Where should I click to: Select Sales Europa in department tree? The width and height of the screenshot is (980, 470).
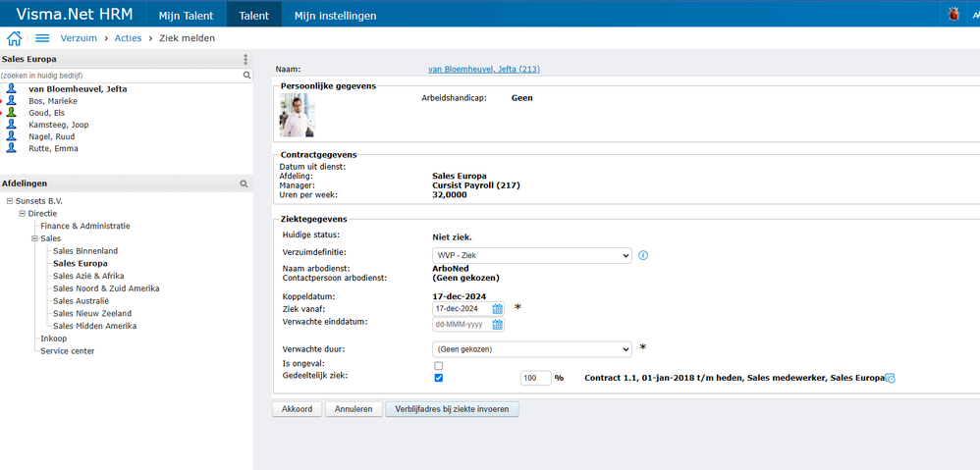(81, 263)
